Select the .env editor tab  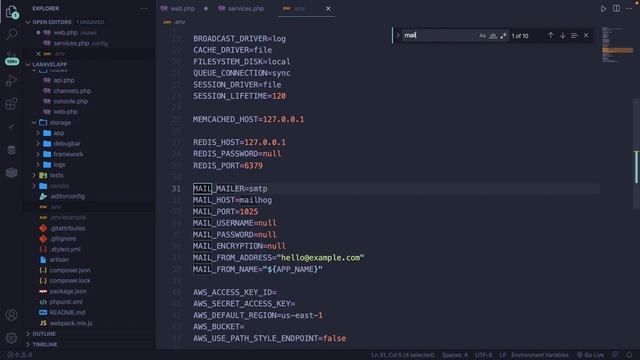(299, 9)
